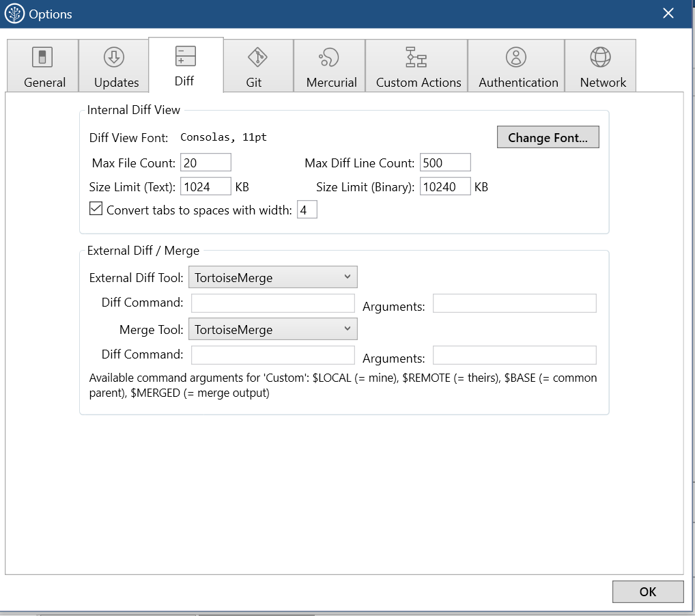The image size is (695, 616).
Task: Close the Options dialog
Action: pos(668,13)
